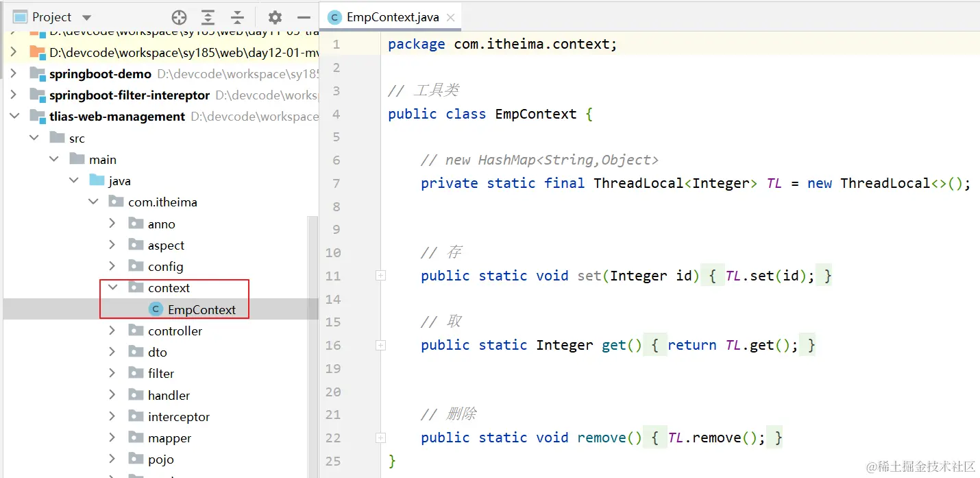980x478 pixels.
Task: Click the EmpContext class name in code
Action: click(x=536, y=114)
